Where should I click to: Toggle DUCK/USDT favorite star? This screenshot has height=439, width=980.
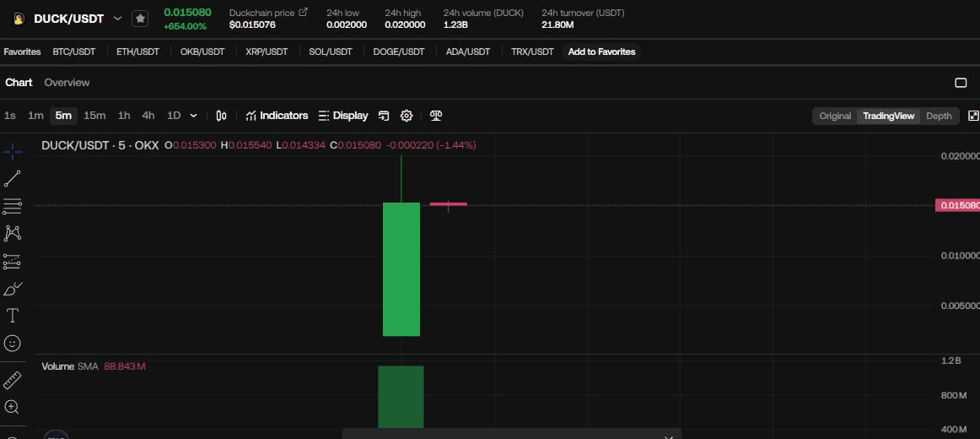point(140,19)
